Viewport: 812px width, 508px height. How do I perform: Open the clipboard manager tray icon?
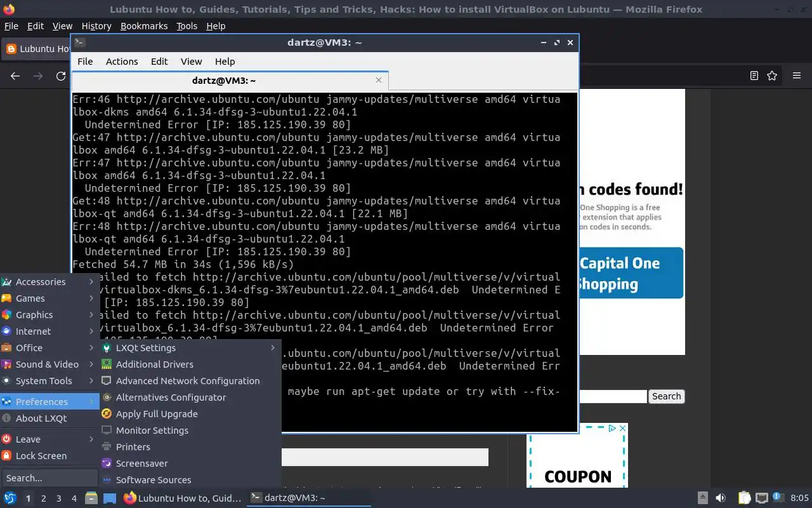pyautogui.click(x=743, y=498)
